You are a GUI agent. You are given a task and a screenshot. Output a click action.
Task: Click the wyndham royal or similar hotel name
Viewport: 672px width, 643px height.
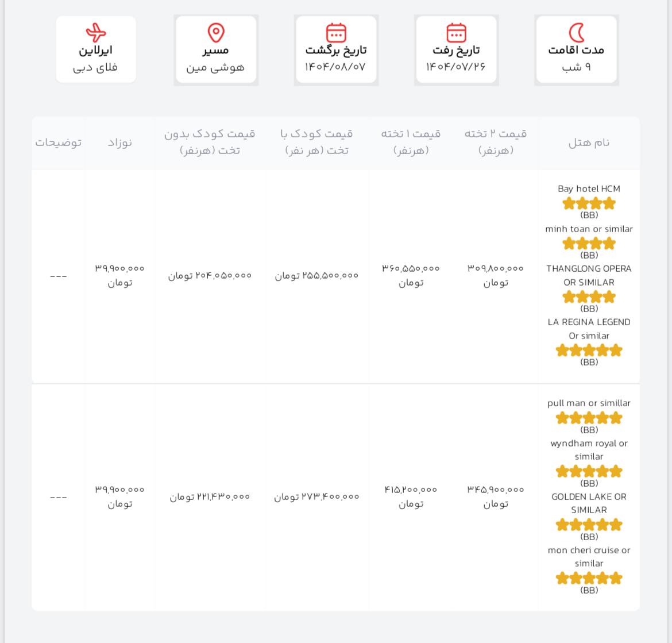coord(589,450)
